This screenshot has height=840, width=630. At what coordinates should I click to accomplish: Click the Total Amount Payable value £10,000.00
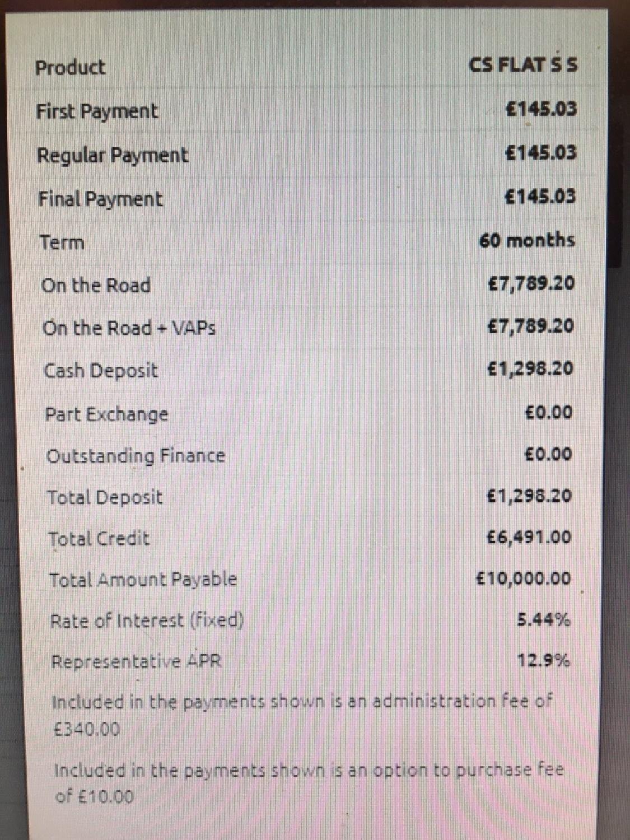point(524,578)
